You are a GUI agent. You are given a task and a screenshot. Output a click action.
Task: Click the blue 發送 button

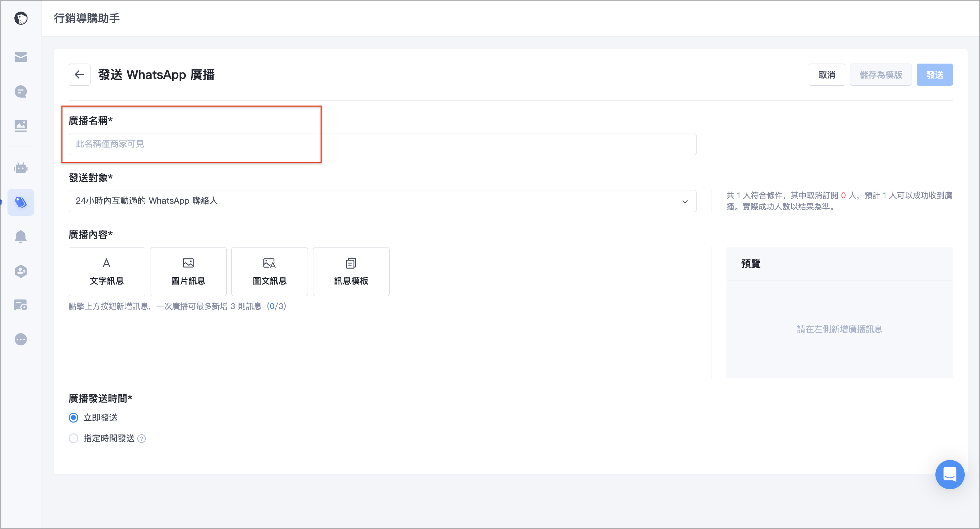(934, 74)
